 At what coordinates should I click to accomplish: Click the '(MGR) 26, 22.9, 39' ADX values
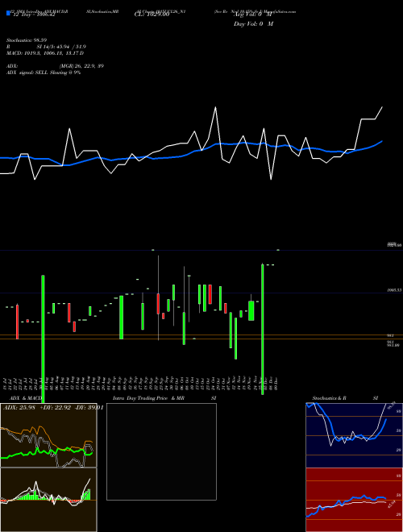coord(81,66)
